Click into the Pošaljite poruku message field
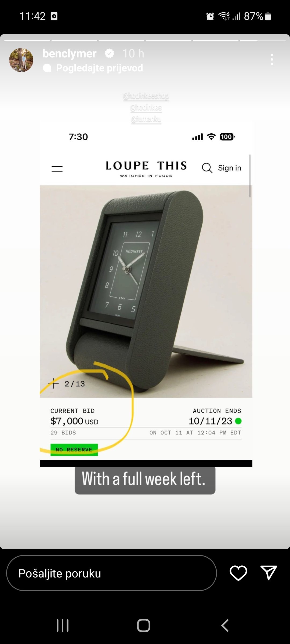This screenshot has height=644, width=290. [111, 573]
